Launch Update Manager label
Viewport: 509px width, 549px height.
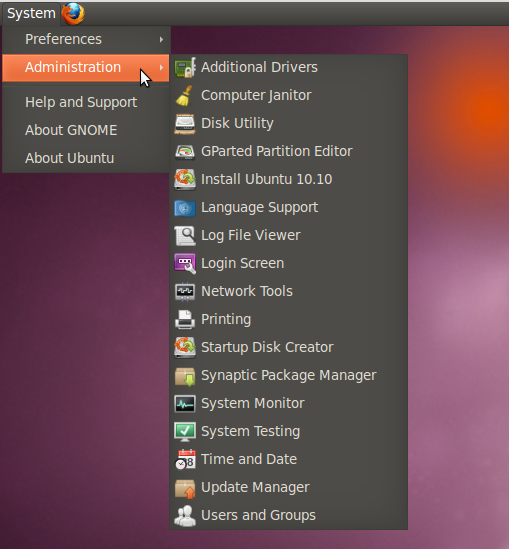point(255,487)
